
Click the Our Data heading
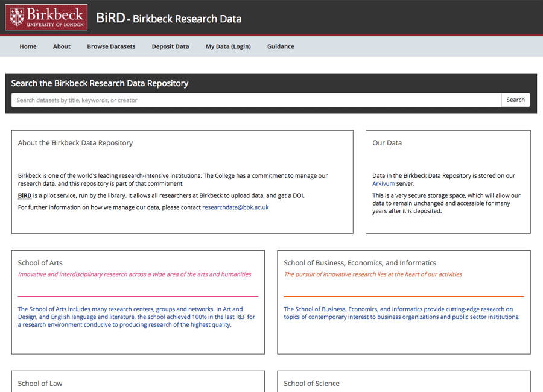[387, 143]
